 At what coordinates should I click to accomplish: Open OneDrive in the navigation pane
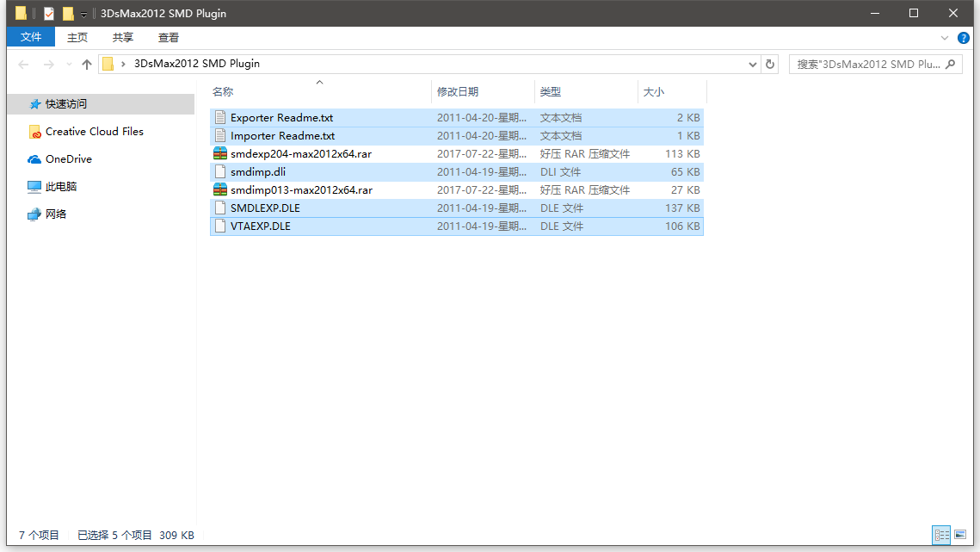pos(68,159)
